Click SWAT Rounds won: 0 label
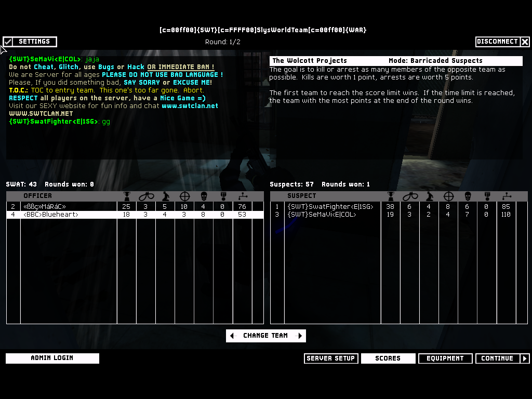Image resolution: width=532 pixels, height=399 pixels. pos(69,184)
